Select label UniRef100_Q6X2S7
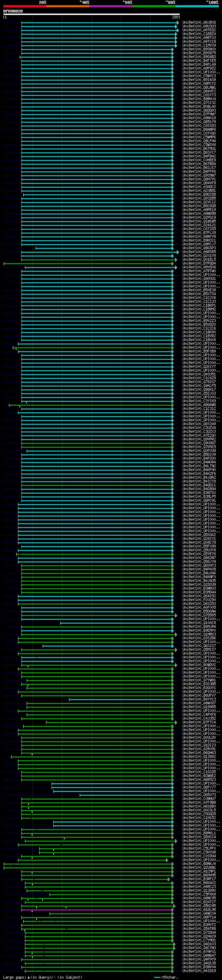Viewport: 222px width, 980px height. coord(199,646)
